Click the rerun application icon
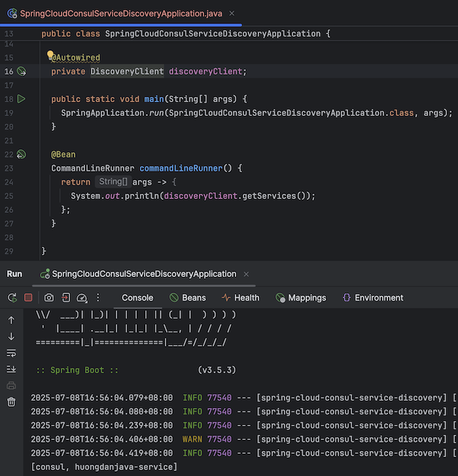The image size is (458, 476). tap(12, 297)
